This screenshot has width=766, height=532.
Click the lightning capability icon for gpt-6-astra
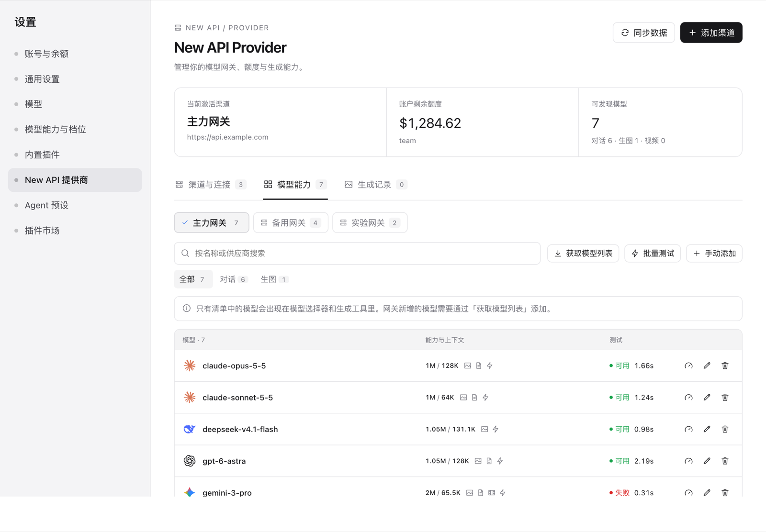[500, 461]
